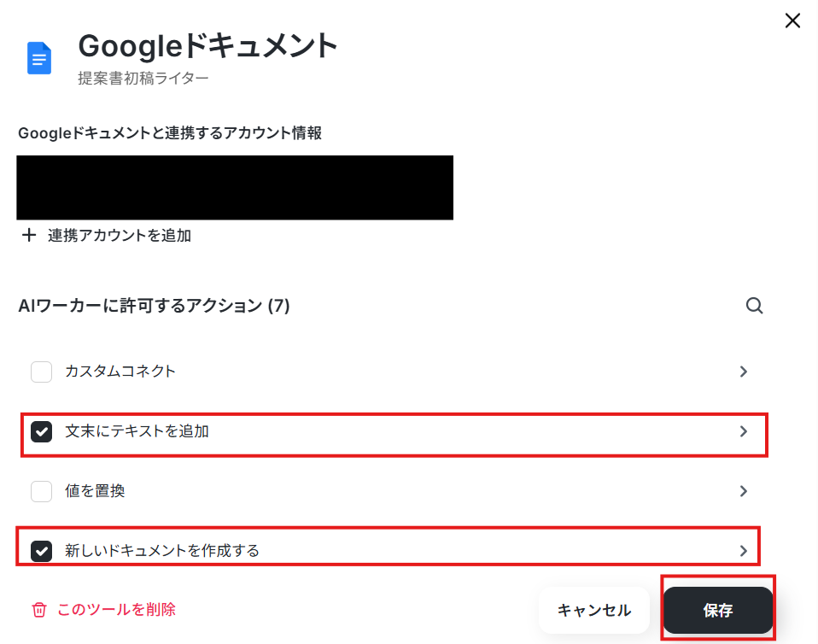Expand the 文末にテキストを追加 chevron
This screenshot has width=818, height=644.
(x=744, y=431)
